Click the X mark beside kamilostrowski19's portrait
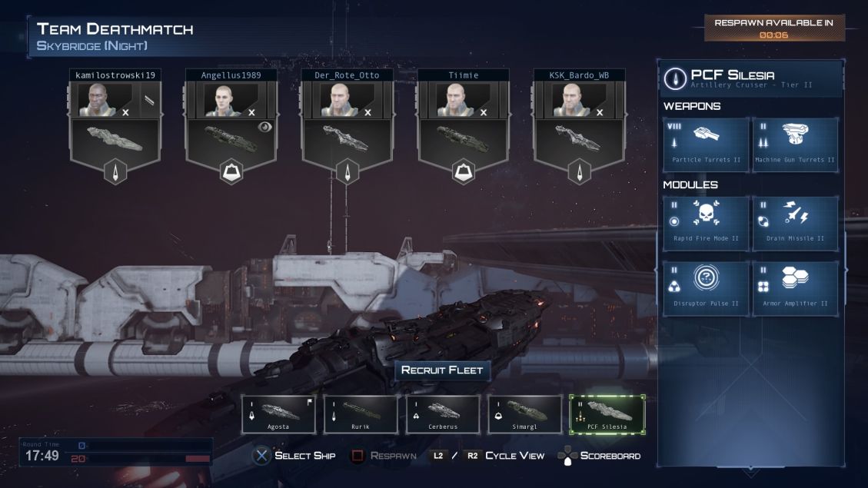 click(125, 112)
